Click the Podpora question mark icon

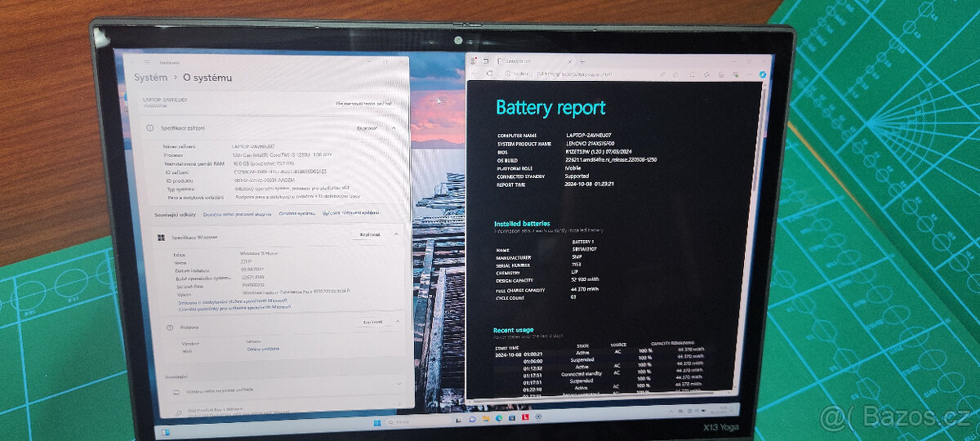(171, 327)
